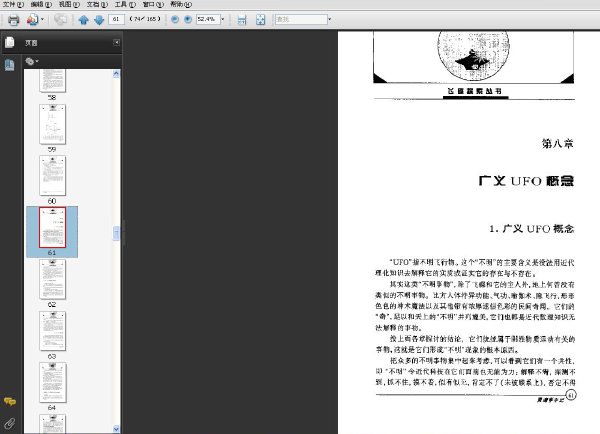Viewport: 600px width, 434px height.
Task: Open the Attachments paperclip panel icon
Action: point(10,423)
